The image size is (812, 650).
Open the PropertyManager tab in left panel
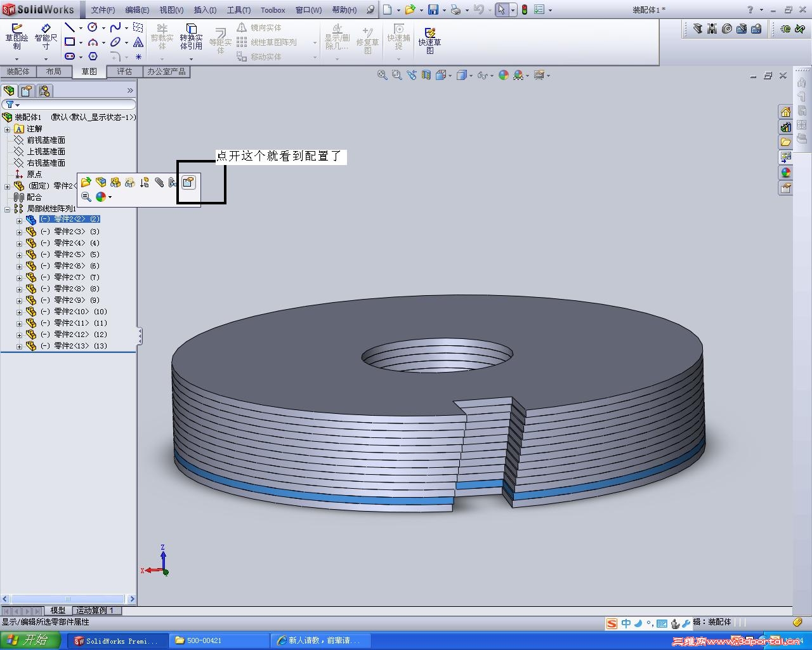[x=27, y=90]
